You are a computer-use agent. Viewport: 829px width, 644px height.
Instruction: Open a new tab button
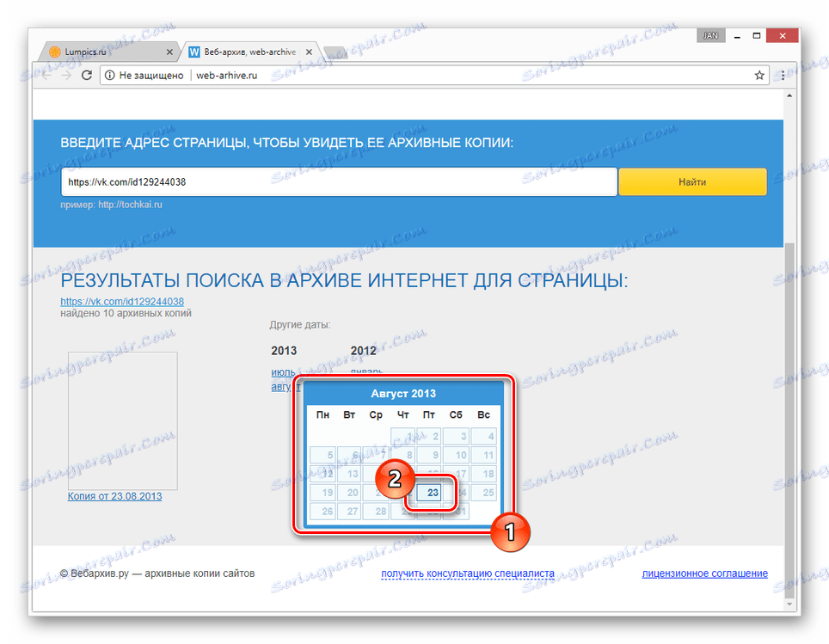click(335, 52)
